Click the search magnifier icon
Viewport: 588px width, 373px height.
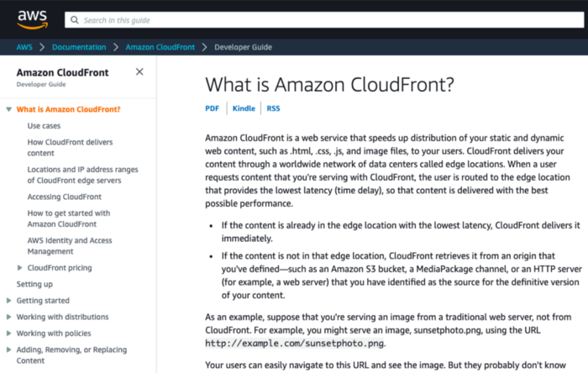pyautogui.click(x=75, y=20)
